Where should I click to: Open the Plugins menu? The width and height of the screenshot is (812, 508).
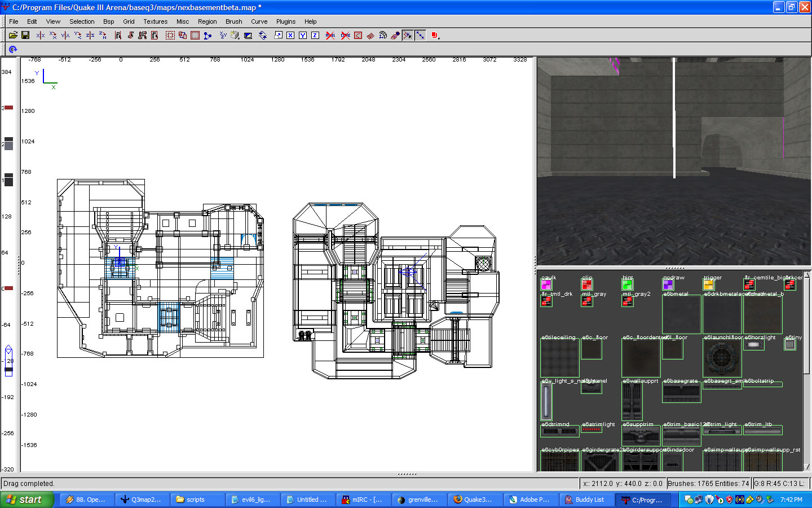pos(286,21)
